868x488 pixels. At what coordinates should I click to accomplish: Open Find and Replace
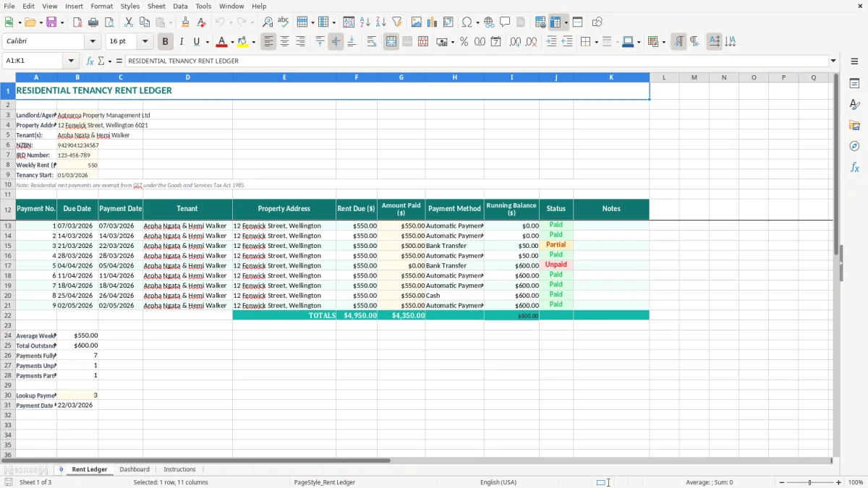click(268, 22)
